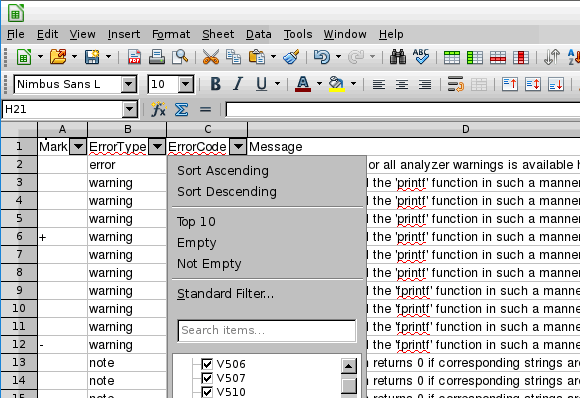Screen dimensions: 580x398
Task: Uncheck the V507 filter checkbox
Action: point(207,378)
